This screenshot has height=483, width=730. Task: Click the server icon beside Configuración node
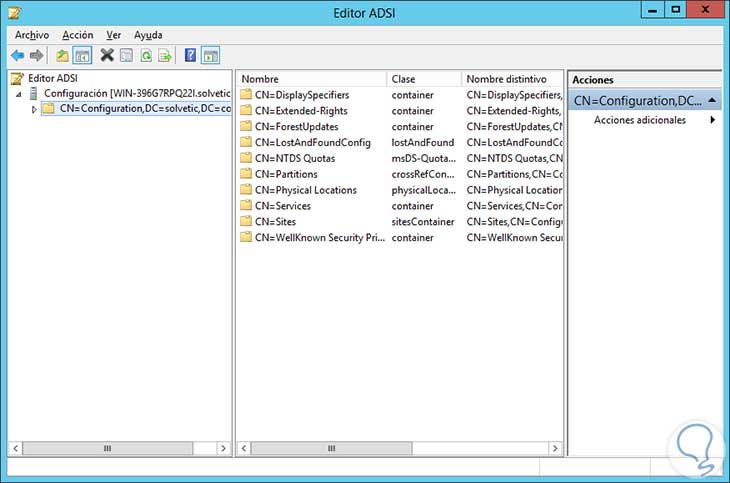coord(33,94)
